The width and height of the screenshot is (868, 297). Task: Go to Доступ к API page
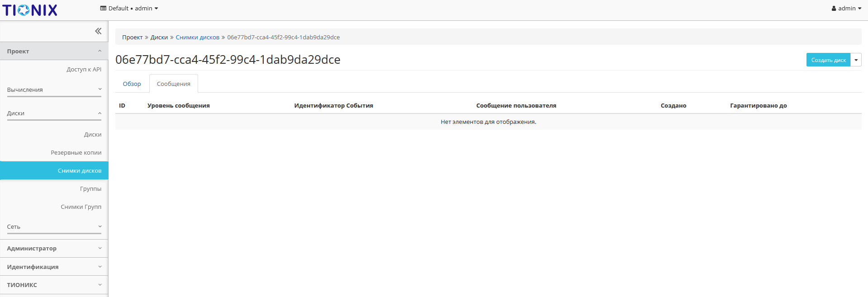point(84,69)
